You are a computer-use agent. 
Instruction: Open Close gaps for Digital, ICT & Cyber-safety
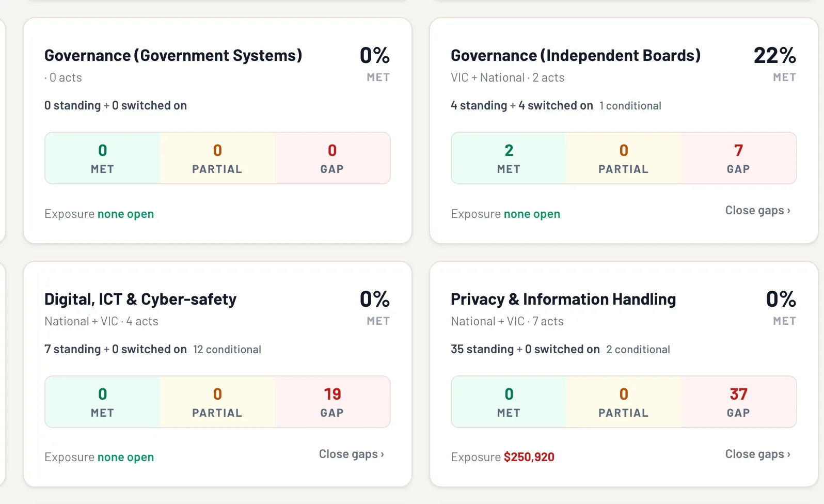(x=351, y=454)
